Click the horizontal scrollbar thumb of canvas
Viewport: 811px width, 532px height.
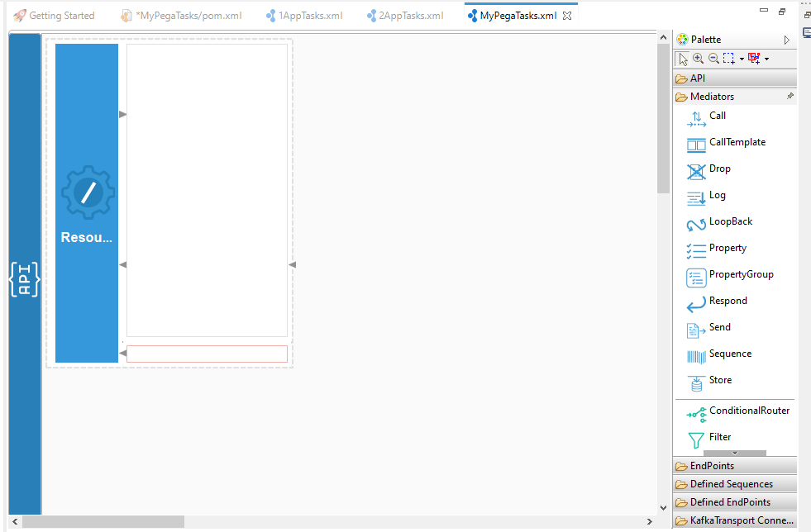pyautogui.click(x=103, y=521)
